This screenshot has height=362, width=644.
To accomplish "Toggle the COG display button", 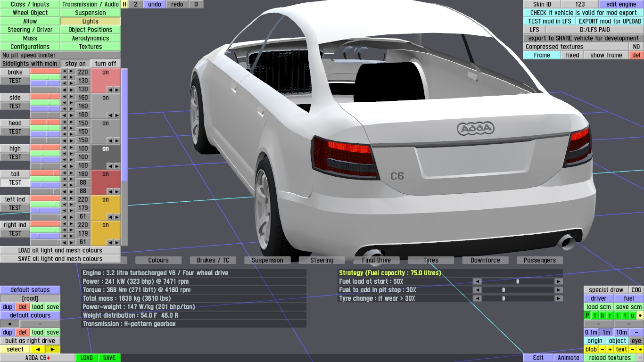I will [x=636, y=290].
